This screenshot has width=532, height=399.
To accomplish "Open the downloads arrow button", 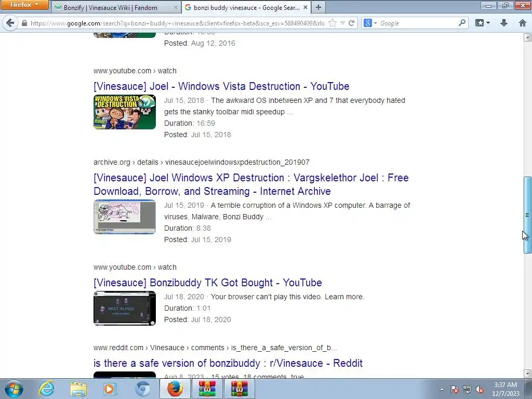I will click(504, 23).
